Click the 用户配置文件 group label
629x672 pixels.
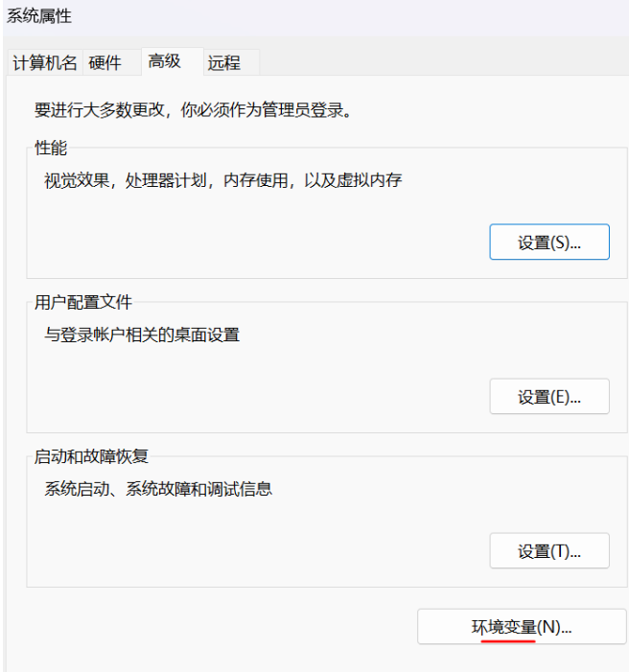pyautogui.click(x=83, y=302)
